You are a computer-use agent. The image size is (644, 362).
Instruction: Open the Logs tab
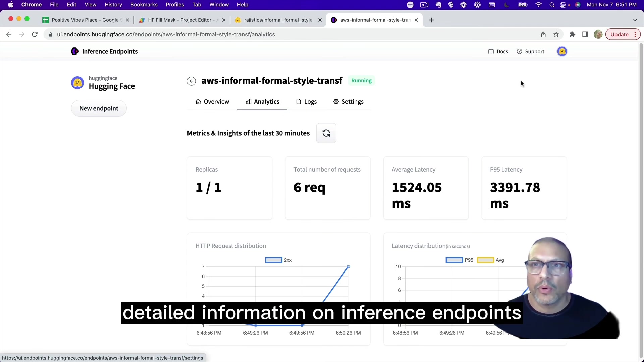pos(306,102)
